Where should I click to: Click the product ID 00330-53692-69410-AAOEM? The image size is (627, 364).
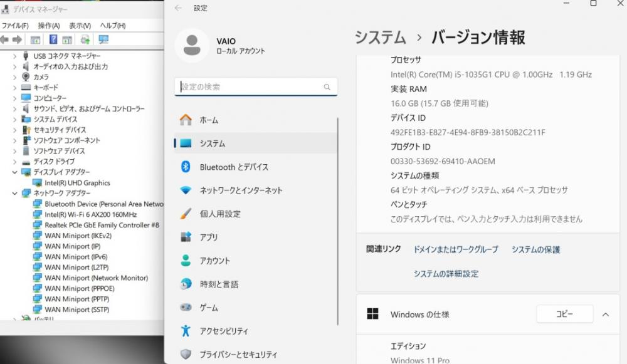(443, 162)
